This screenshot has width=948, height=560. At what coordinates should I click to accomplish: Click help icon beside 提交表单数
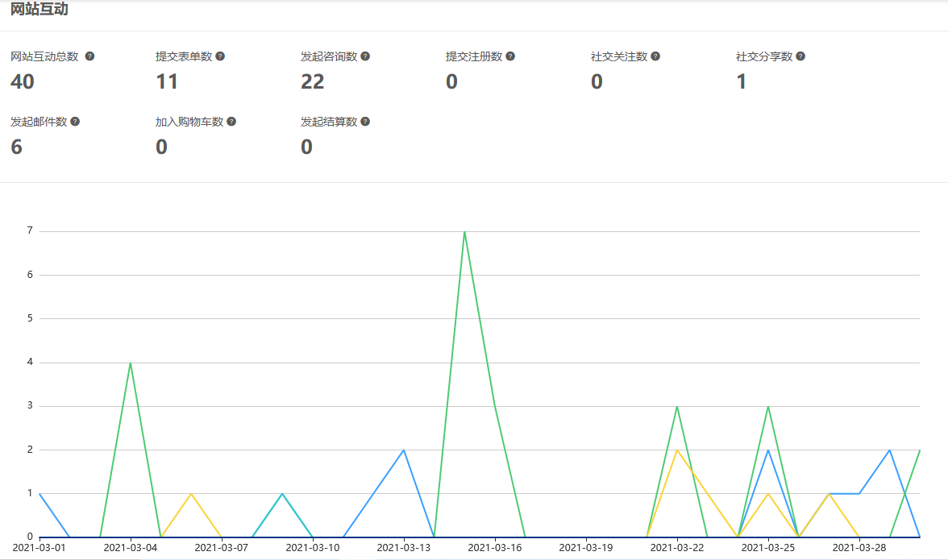[220, 56]
